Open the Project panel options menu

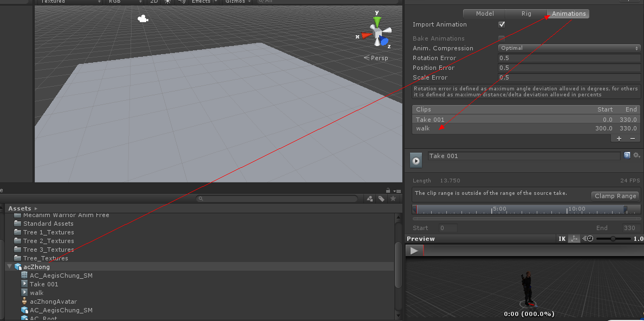(397, 191)
